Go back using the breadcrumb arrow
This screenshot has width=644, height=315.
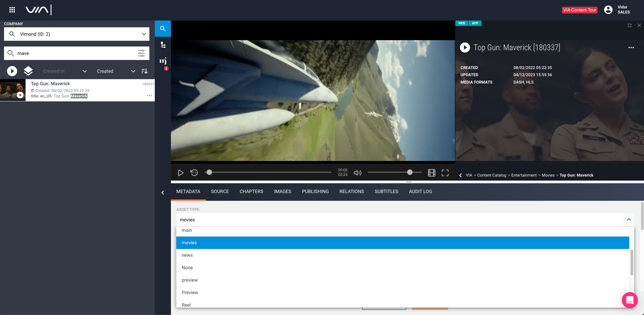(x=461, y=175)
